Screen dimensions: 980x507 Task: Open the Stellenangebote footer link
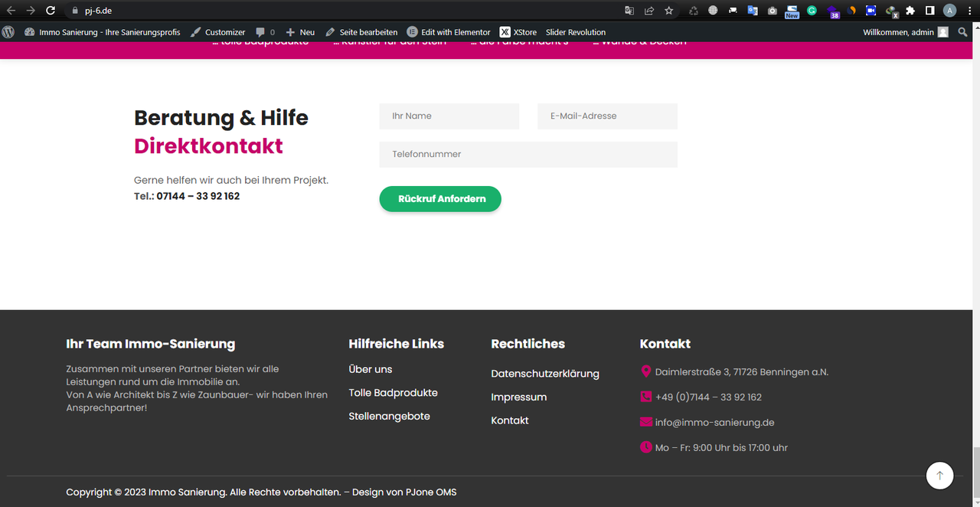coord(390,417)
